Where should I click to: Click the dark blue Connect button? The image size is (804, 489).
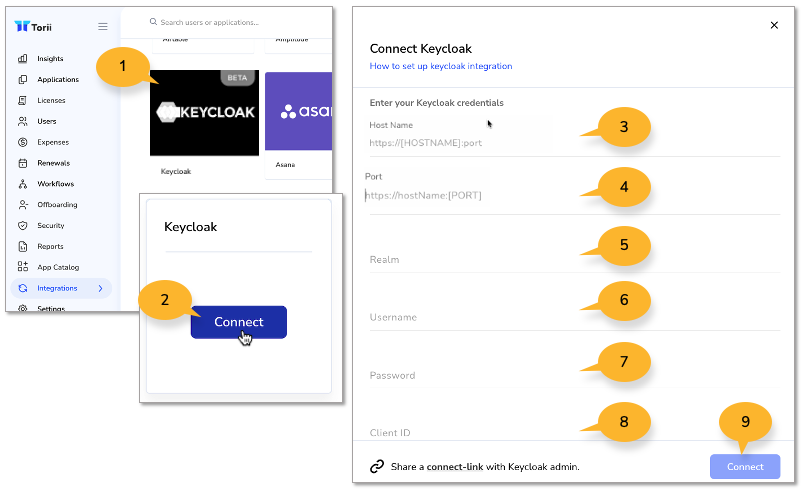(x=238, y=322)
